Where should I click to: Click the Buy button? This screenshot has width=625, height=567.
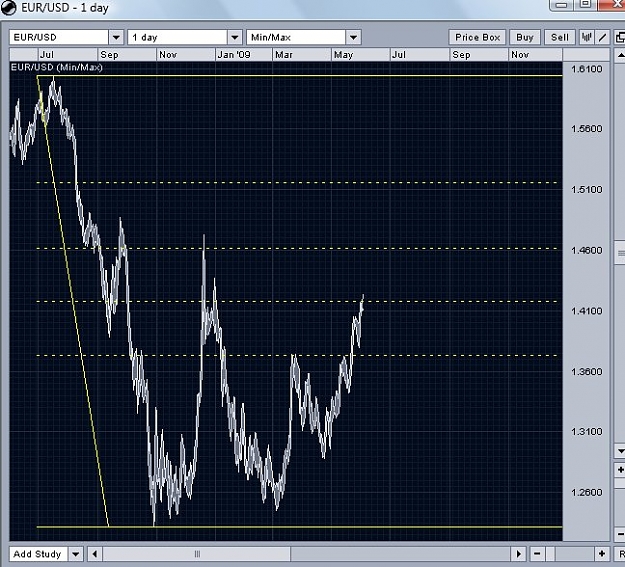[x=525, y=37]
